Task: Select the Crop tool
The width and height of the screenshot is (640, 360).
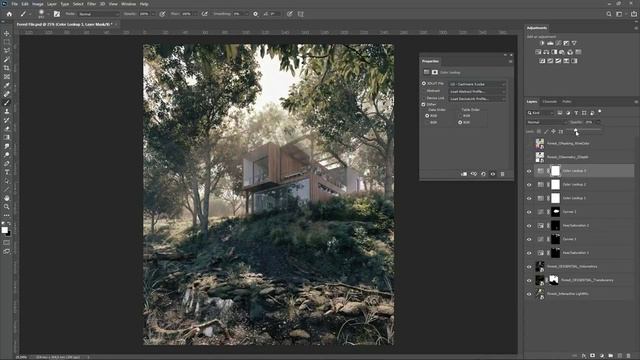Action: tap(7, 68)
